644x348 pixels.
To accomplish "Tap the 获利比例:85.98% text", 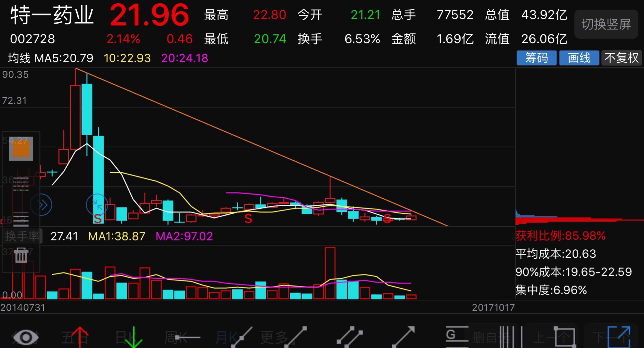I will click(x=561, y=236).
